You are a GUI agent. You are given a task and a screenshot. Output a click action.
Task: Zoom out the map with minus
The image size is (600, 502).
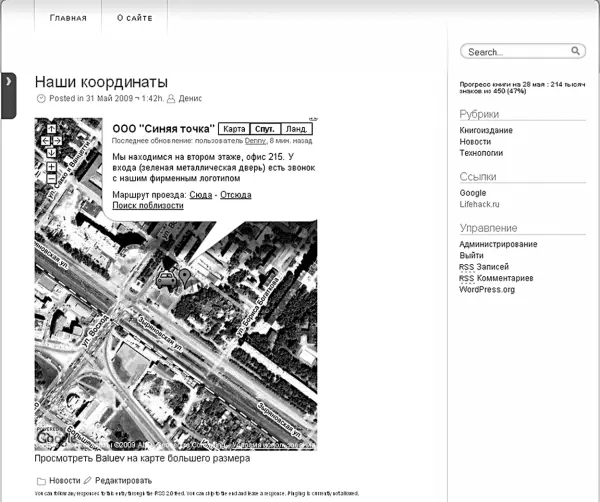point(51,178)
